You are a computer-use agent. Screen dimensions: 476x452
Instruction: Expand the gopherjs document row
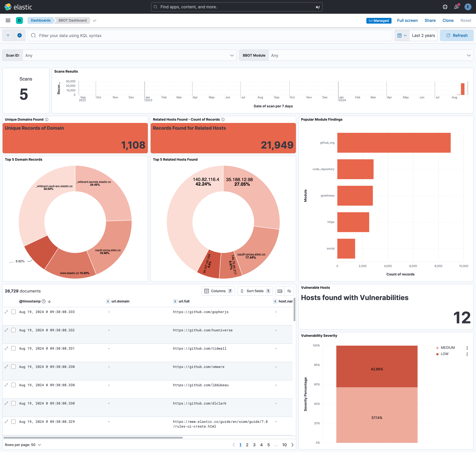click(7, 312)
